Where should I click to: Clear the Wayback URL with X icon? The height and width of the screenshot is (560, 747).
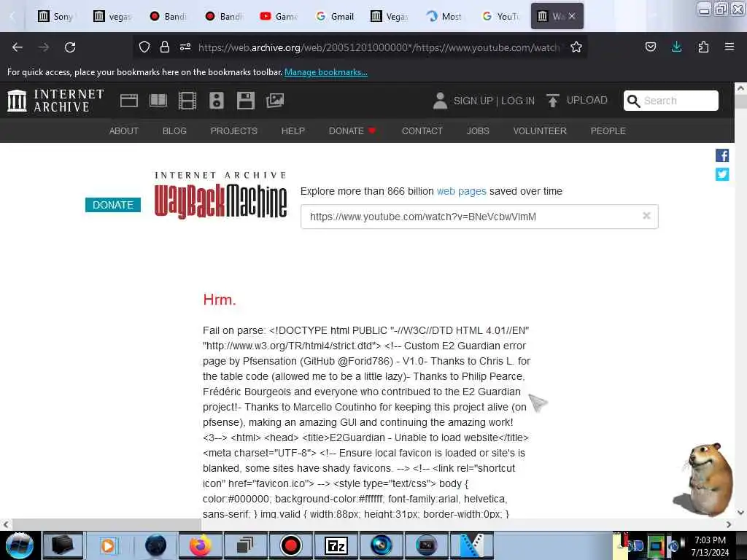tap(646, 216)
